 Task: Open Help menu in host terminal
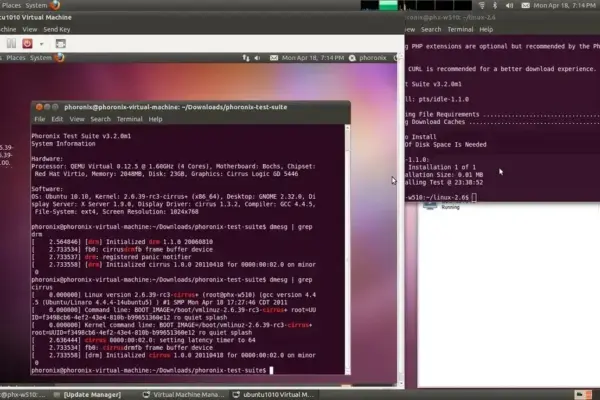pos(486,29)
